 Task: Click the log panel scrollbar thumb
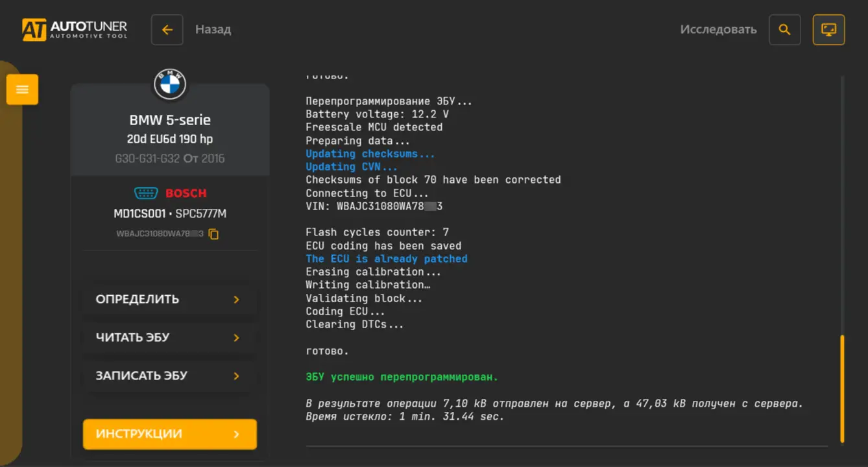tap(842, 388)
